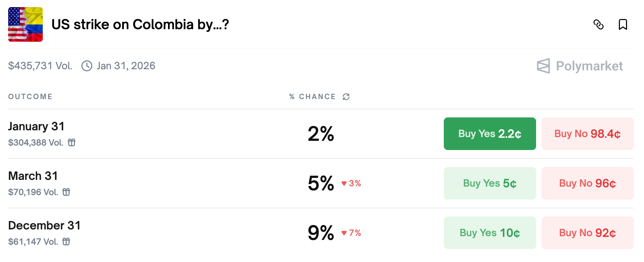Buy Yes at 5¢ for March 31
Screen dimensions: 644x262
[x=490, y=183]
